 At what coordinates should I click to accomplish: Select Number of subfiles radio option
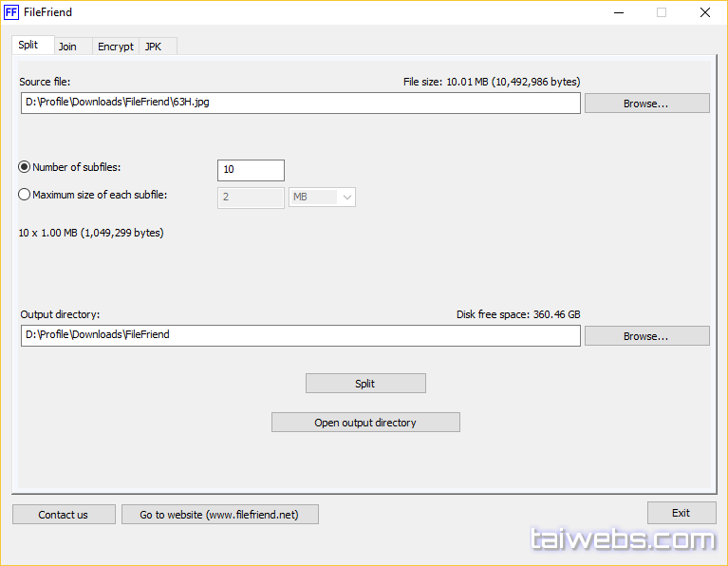(25, 167)
